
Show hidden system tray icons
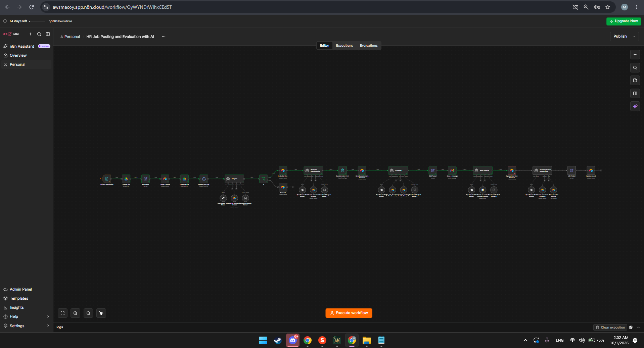coord(525,340)
